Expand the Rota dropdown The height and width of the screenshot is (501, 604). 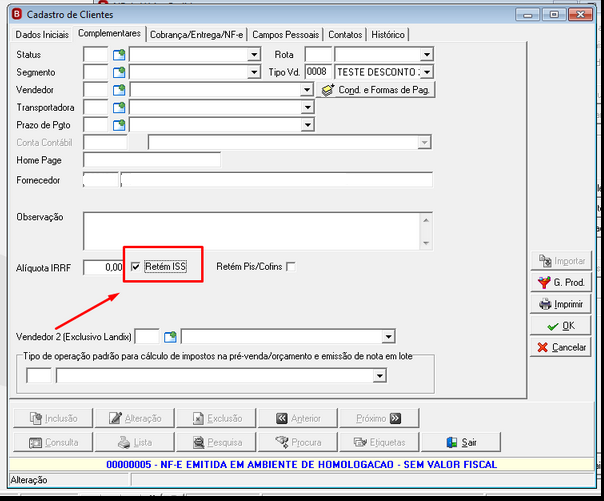pyautogui.click(x=427, y=55)
